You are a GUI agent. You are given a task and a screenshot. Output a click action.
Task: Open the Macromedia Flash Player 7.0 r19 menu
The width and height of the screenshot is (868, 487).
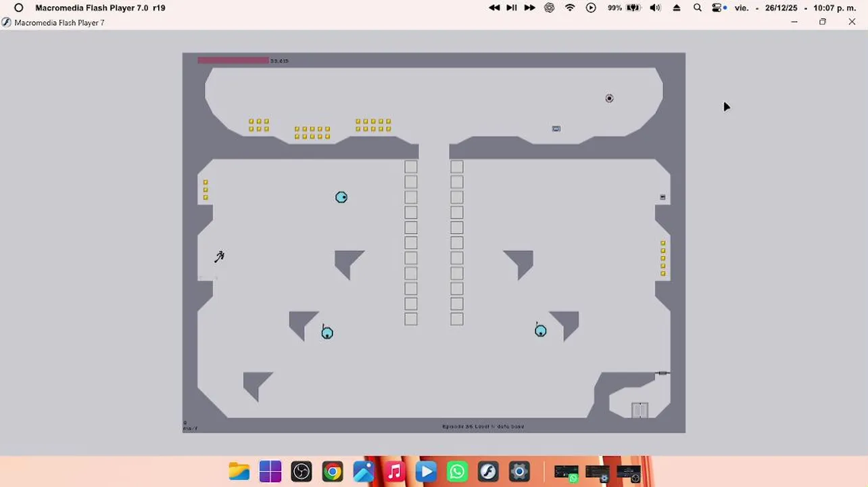pos(100,8)
